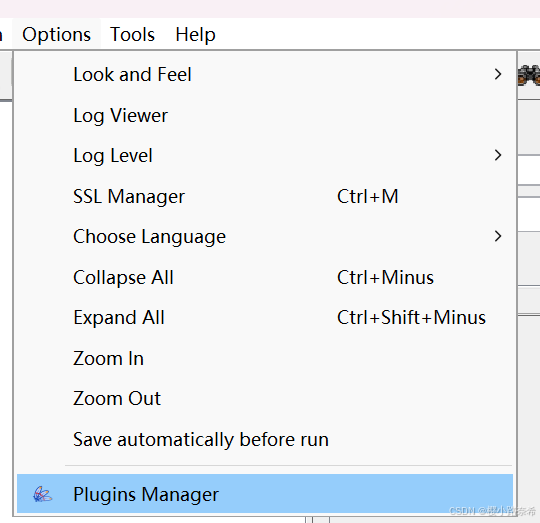
Task: Expand the Look and Feel submenu arrow
Action: pyautogui.click(x=498, y=74)
